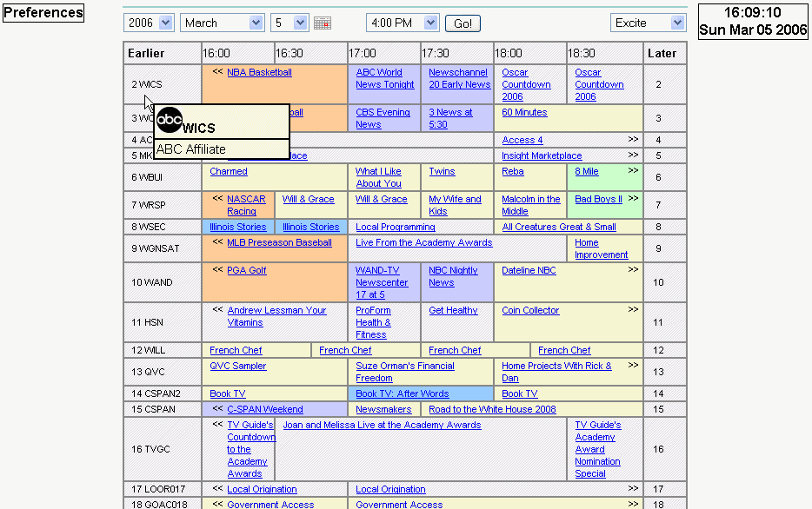Click TV Guide's Academy Award Nomination Special
The height and width of the screenshot is (509, 812).
[597, 449]
